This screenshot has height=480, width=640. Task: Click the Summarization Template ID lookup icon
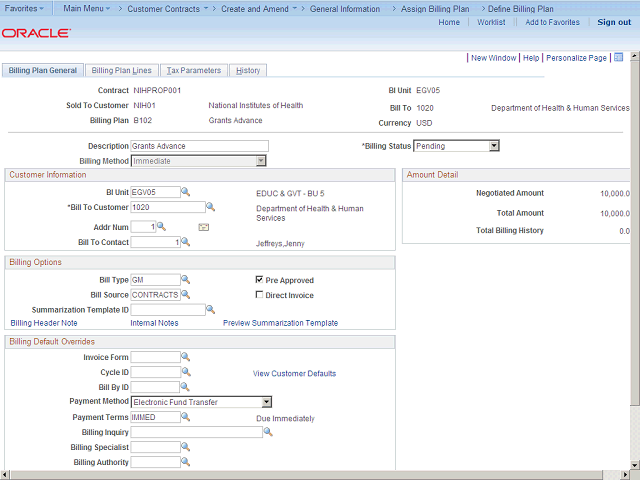point(211,310)
